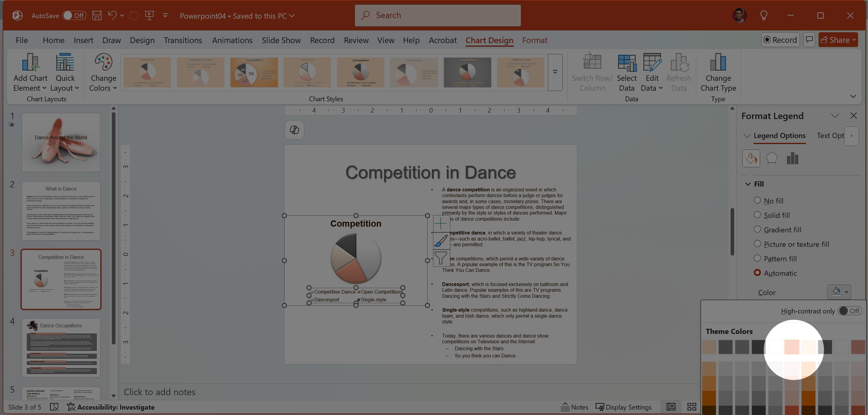Click the Chart Filters funnel button

[x=441, y=258]
